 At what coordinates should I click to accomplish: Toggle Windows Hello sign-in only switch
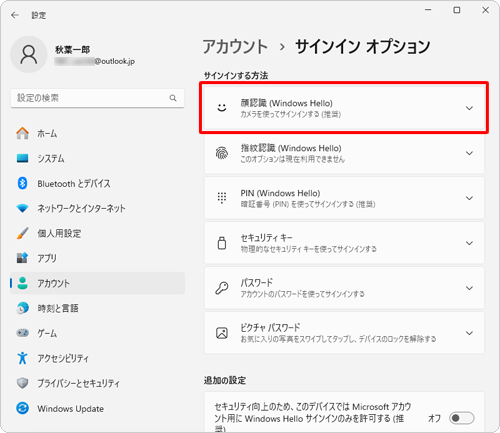tap(462, 418)
